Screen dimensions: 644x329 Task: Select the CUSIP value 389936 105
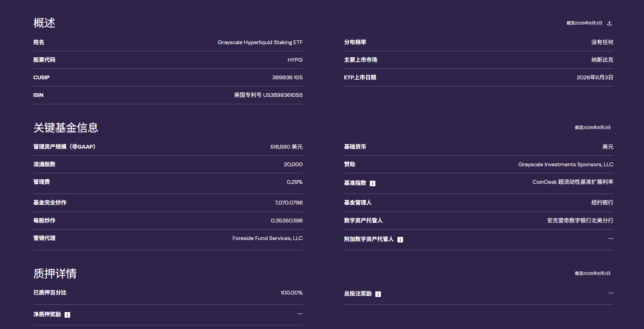pyautogui.click(x=287, y=78)
